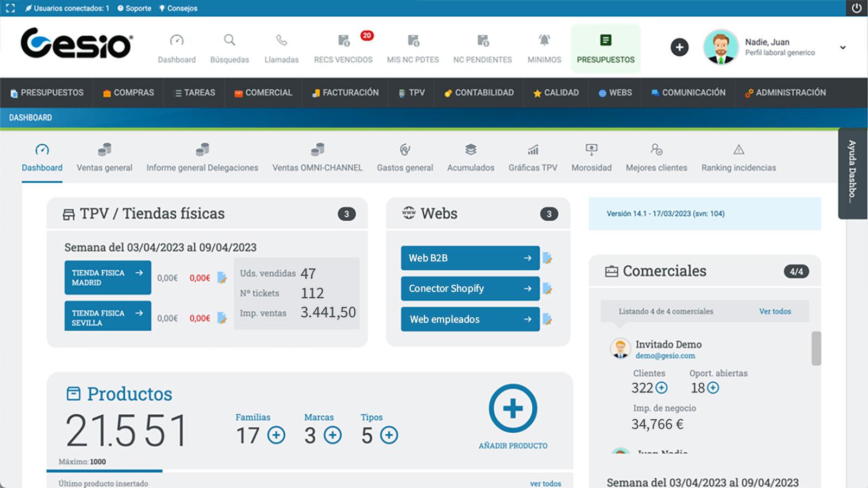Open the CONTABILIDAD menu
868x488 pixels.
coord(480,93)
